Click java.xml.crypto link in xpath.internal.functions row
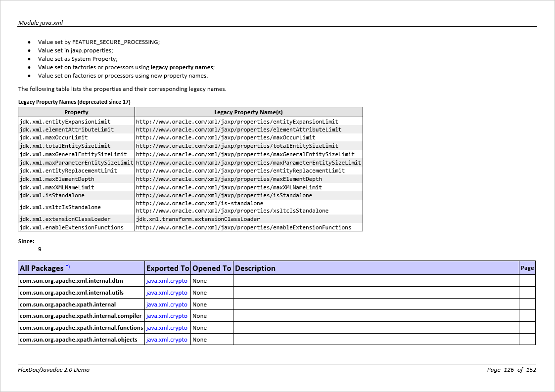The height and width of the screenshot is (392, 555). click(167, 328)
